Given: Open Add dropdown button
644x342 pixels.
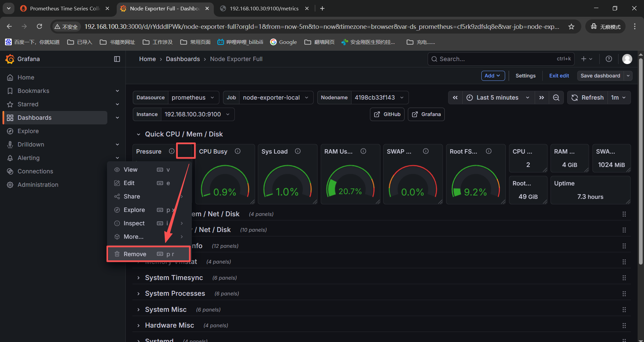Looking at the screenshot, I should 493,76.
